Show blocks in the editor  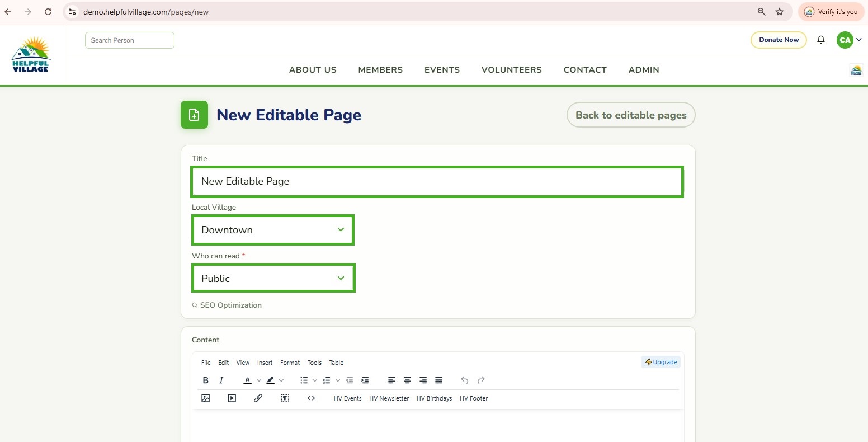coord(285,398)
